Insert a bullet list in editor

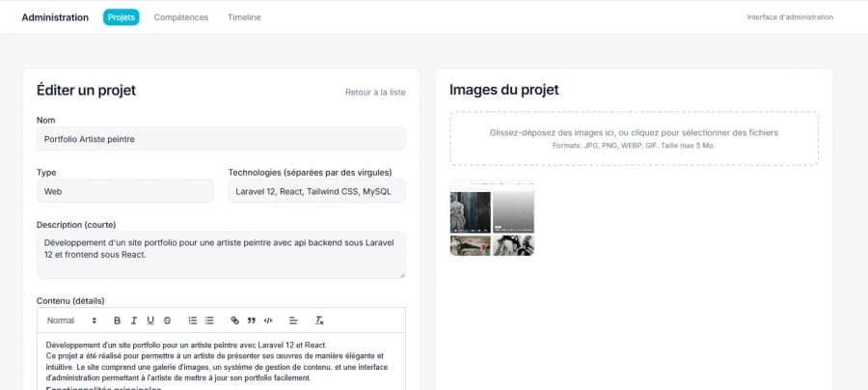(x=209, y=320)
